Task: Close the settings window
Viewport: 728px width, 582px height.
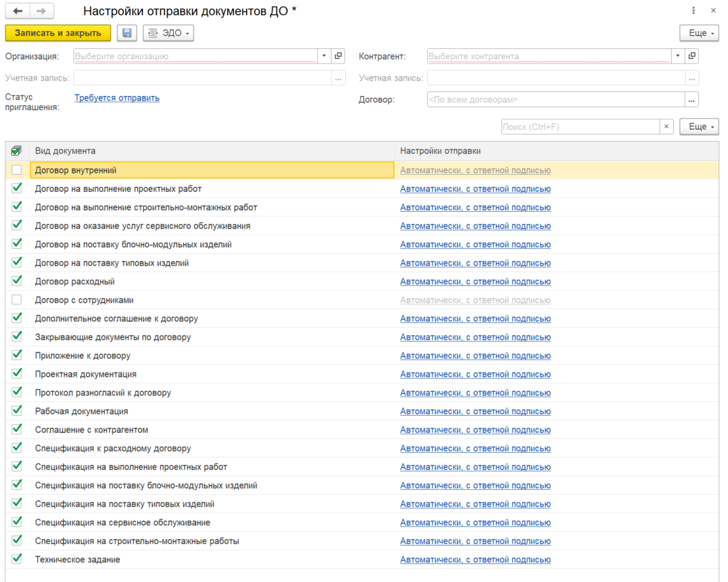Action: coord(713,10)
